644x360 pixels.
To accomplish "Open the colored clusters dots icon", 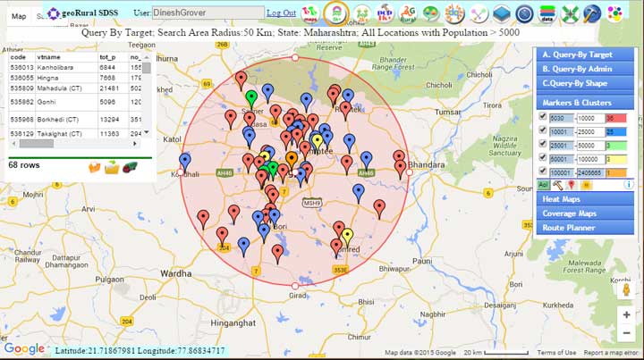I will (x=614, y=14).
